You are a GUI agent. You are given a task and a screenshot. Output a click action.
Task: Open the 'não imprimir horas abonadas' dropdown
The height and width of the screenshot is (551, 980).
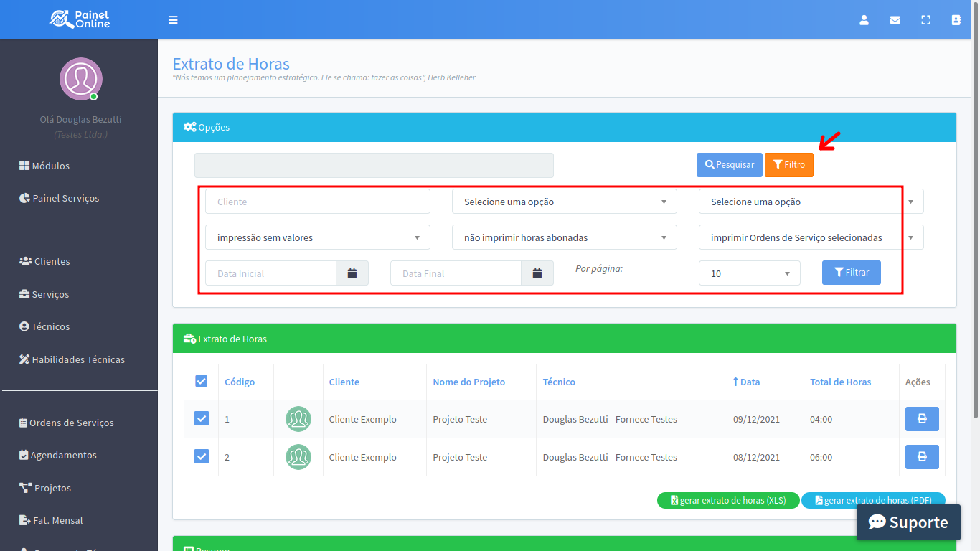pyautogui.click(x=564, y=237)
